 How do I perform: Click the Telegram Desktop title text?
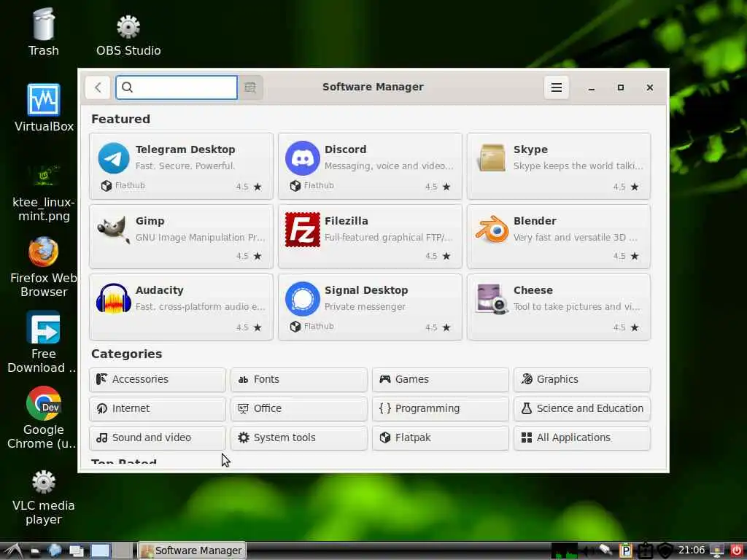[x=185, y=149]
